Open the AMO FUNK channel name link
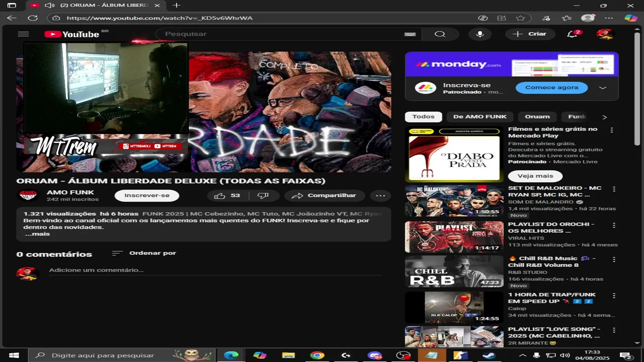The image size is (644, 362). pyautogui.click(x=70, y=193)
